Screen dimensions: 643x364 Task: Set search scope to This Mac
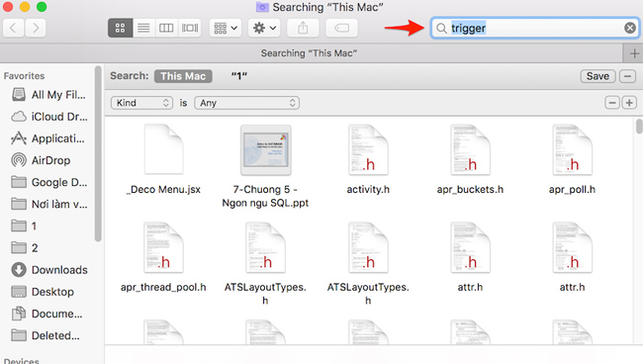[183, 76]
